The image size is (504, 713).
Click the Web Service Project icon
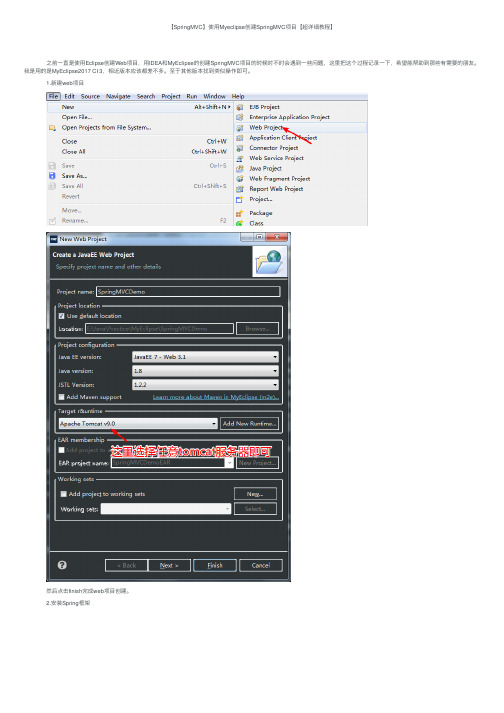point(240,158)
